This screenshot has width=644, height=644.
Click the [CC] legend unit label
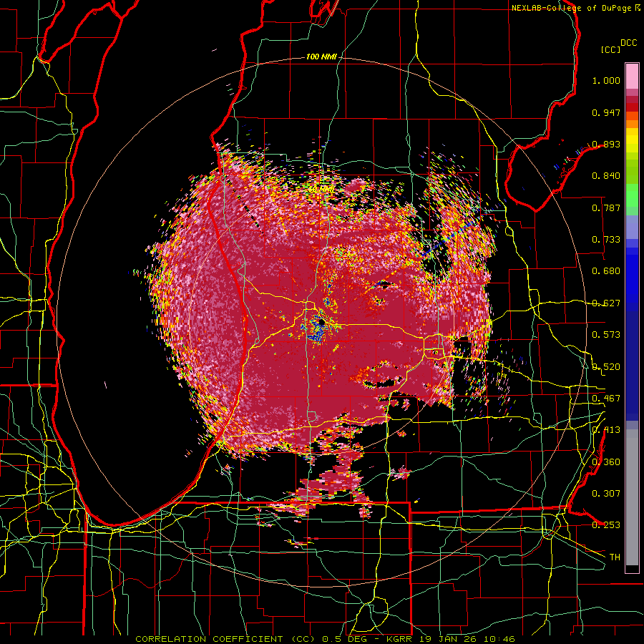point(610,49)
